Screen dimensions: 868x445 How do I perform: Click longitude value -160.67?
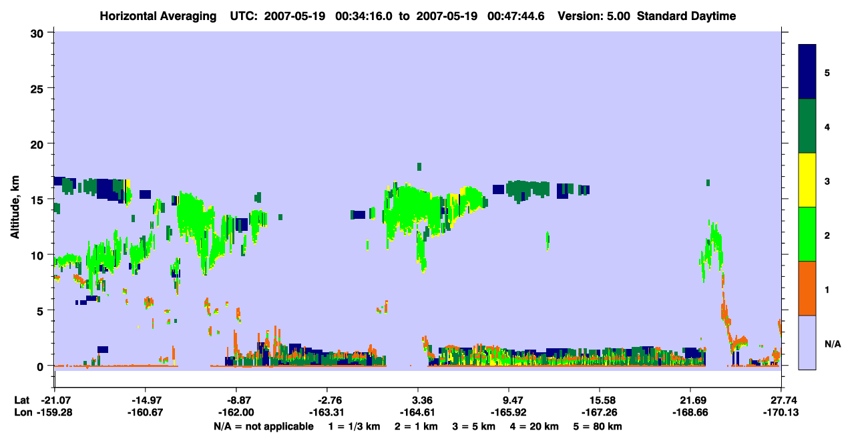[145, 413]
